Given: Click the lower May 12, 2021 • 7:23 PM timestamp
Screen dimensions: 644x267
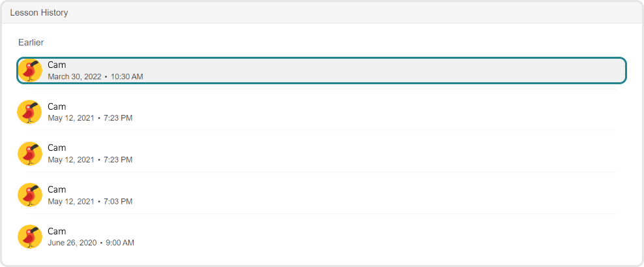Looking at the screenshot, I should tap(90, 159).
